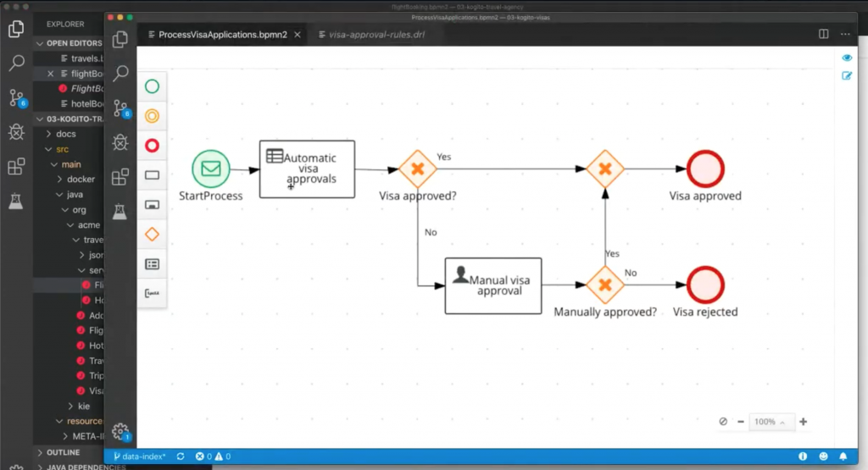Select the Intermediate Events palette icon
This screenshot has width=868, height=470.
click(x=153, y=116)
